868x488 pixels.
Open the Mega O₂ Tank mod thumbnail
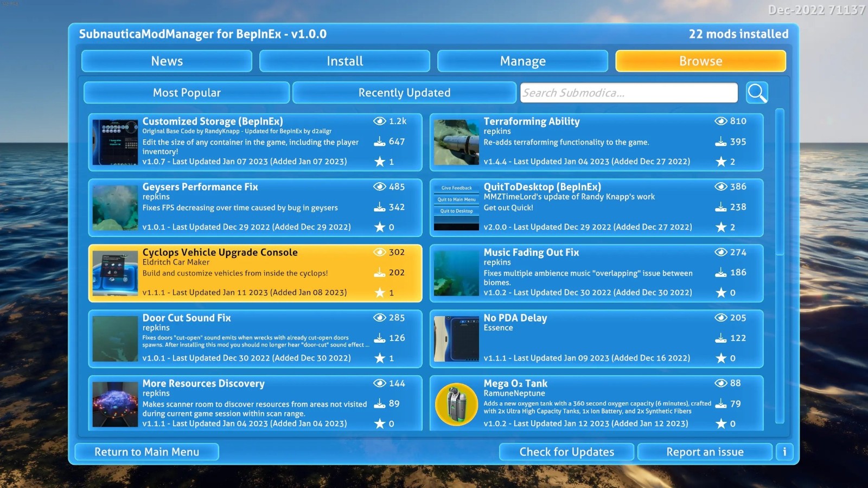pyautogui.click(x=456, y=404)
